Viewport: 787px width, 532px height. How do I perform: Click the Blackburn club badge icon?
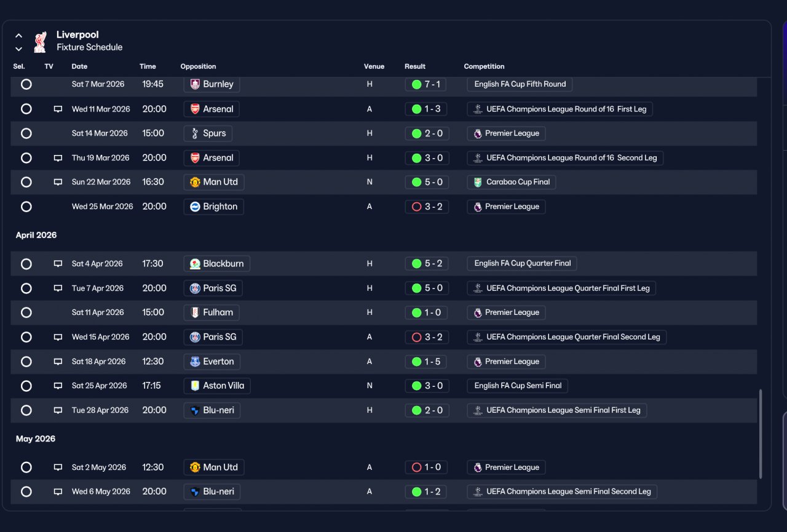pos(195,264)
